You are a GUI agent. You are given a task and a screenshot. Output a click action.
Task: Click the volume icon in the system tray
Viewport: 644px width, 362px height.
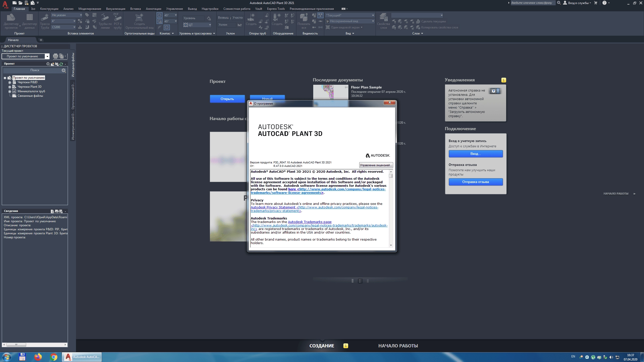pyautogui.click(x=611, y=357)
